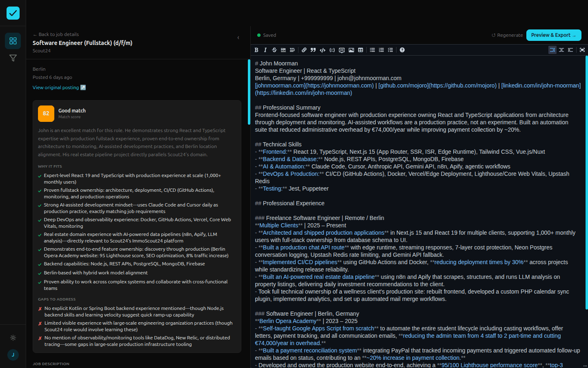Insert a blockquote from the toolbar

click(313, 50)
